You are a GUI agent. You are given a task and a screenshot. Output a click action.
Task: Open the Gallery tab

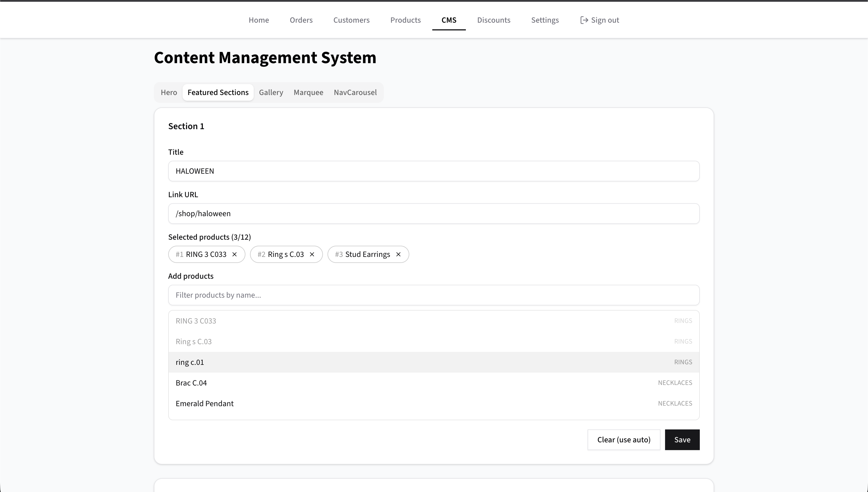pos(271,93)
